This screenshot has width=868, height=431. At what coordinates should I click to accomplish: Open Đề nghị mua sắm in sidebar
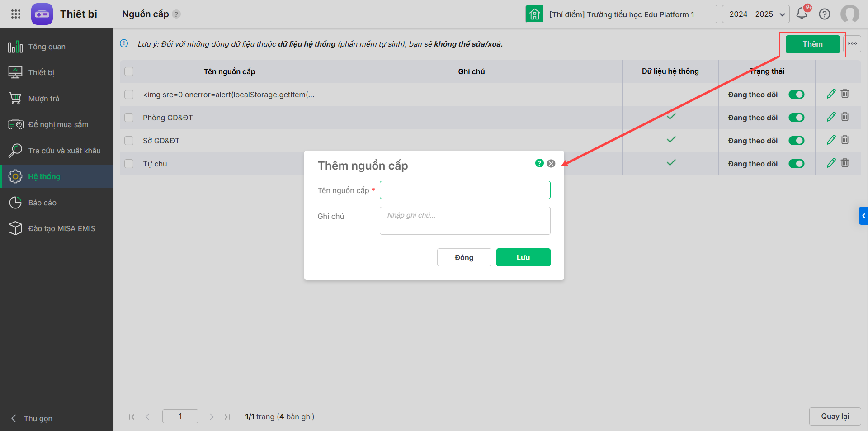[57, 124]
